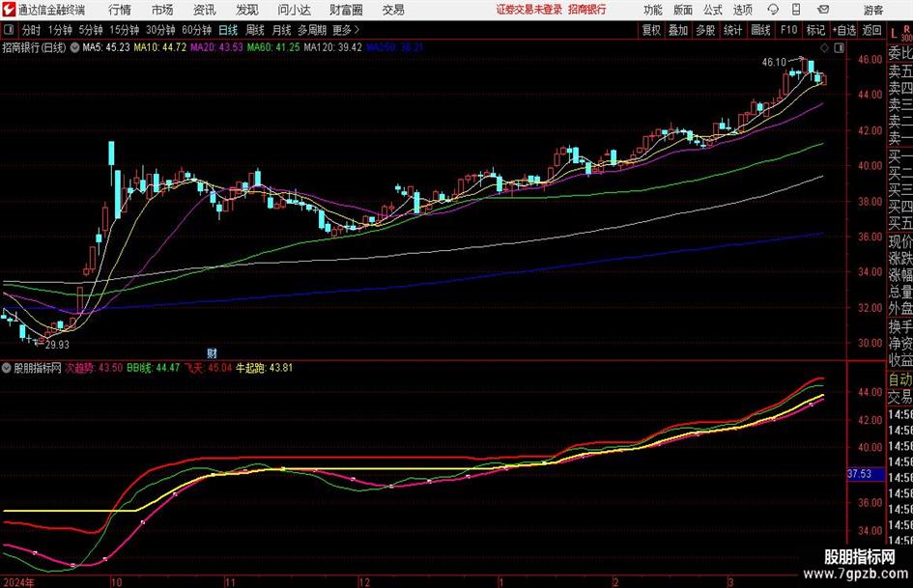The image size is (913, 588).
Task: Click the 返回 back button
Action: click(871, 30)
